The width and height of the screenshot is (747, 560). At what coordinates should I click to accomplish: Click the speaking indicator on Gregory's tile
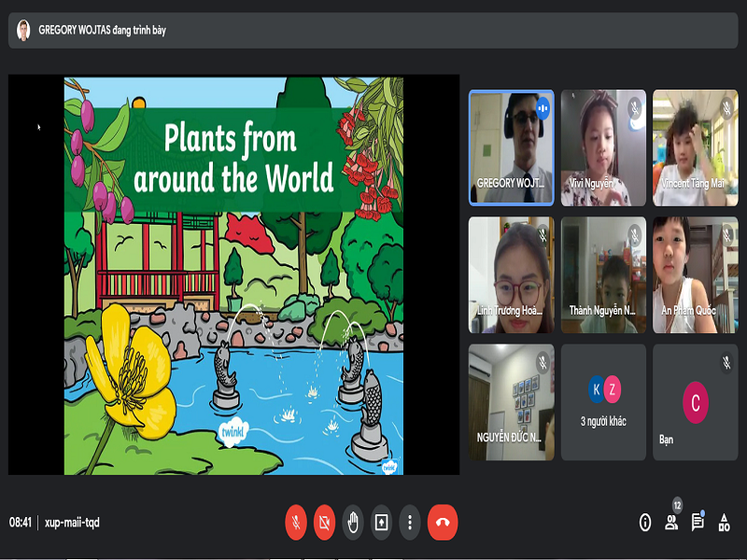543,108
